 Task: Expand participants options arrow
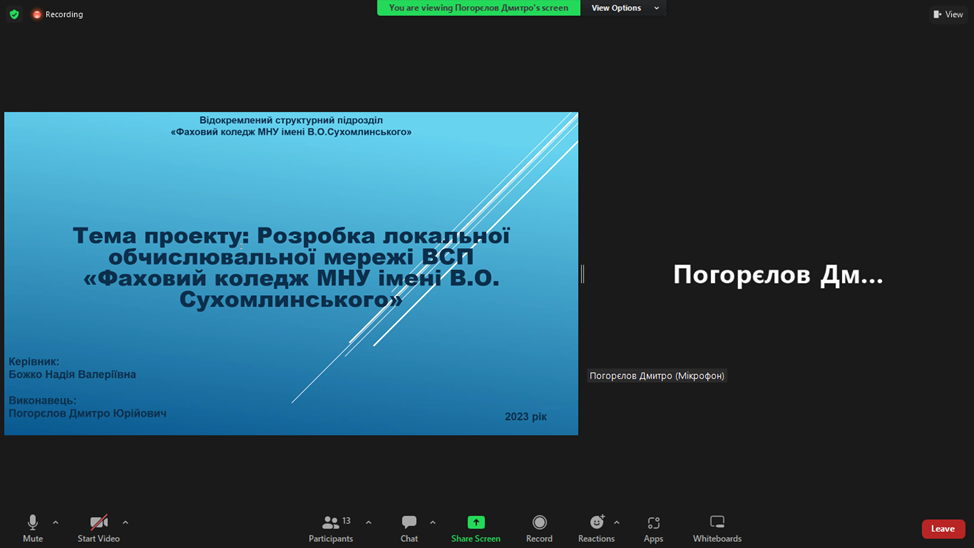pos(368,523)
